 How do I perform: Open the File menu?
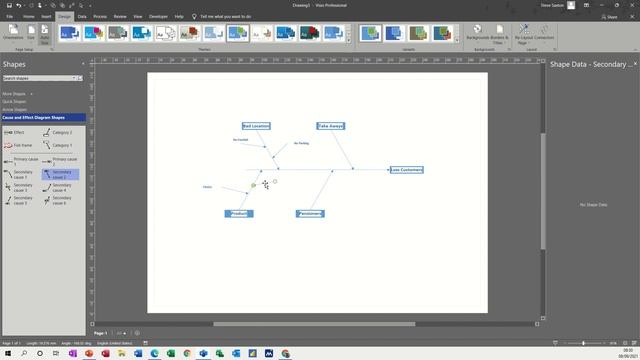[9, 17]
